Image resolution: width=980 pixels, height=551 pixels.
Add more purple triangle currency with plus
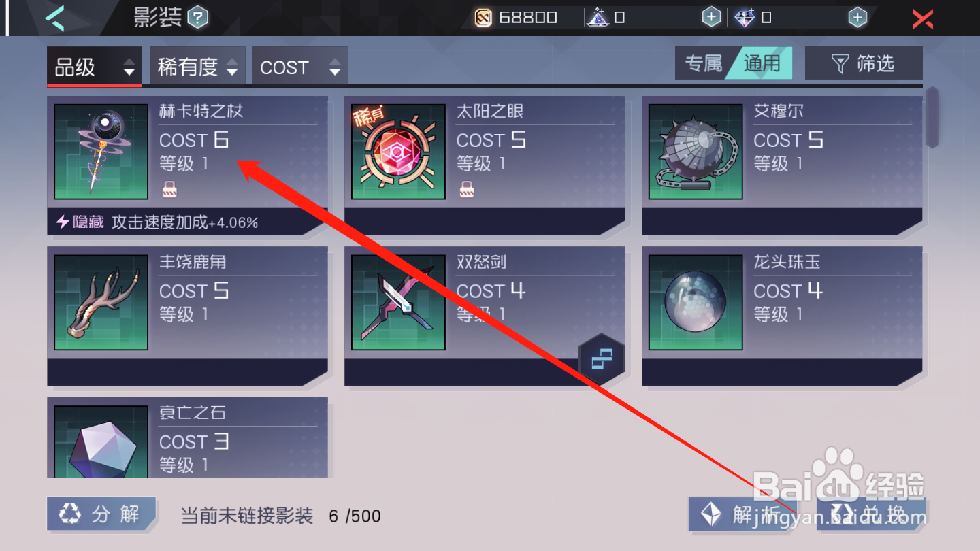point(711,18)
